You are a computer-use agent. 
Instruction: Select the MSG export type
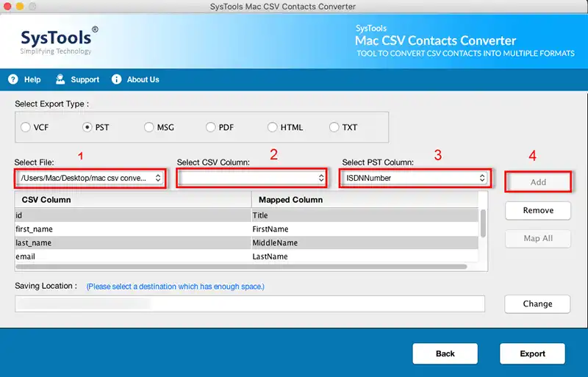(x=149, y=127)
